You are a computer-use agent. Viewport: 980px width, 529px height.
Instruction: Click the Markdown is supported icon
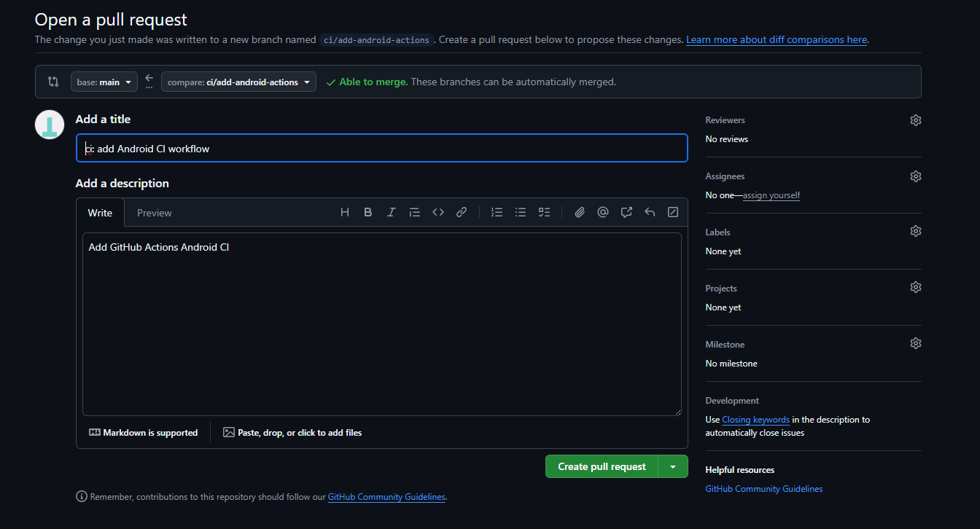click(x=95, y=432)
